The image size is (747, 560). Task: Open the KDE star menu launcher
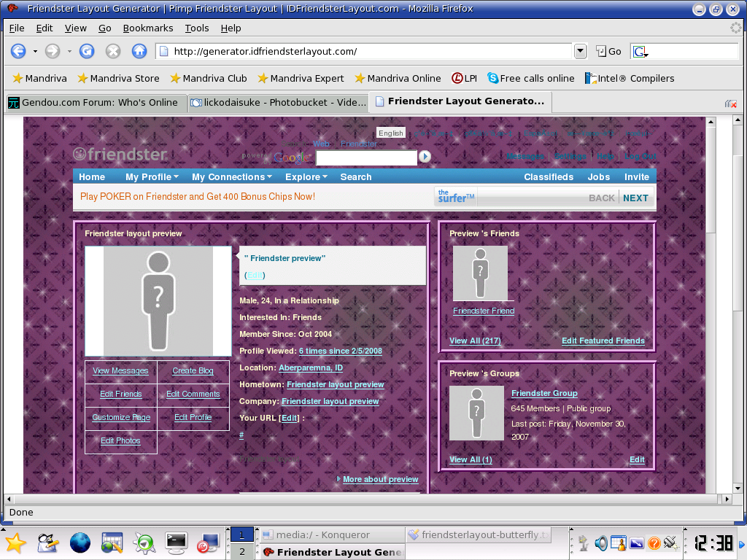point(15,542)
